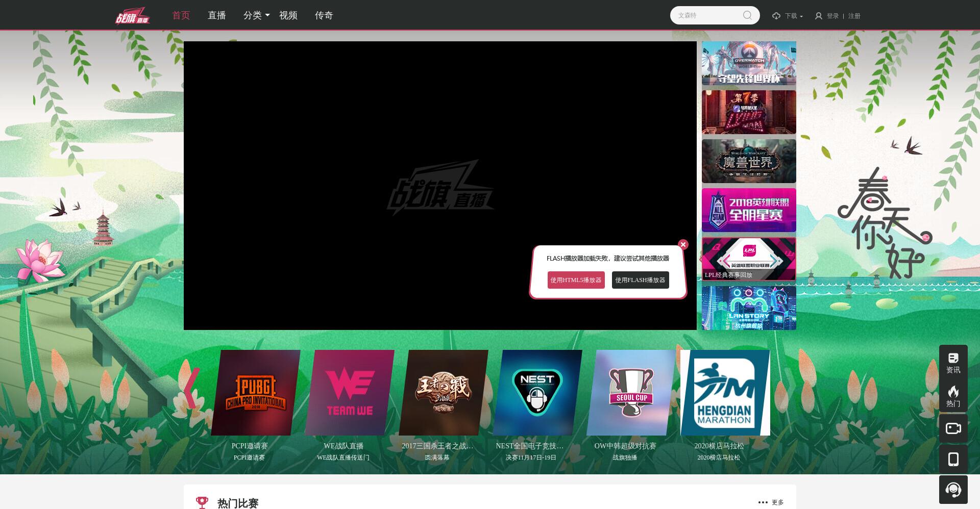Open the 传奇 nav item

point(324,15)
